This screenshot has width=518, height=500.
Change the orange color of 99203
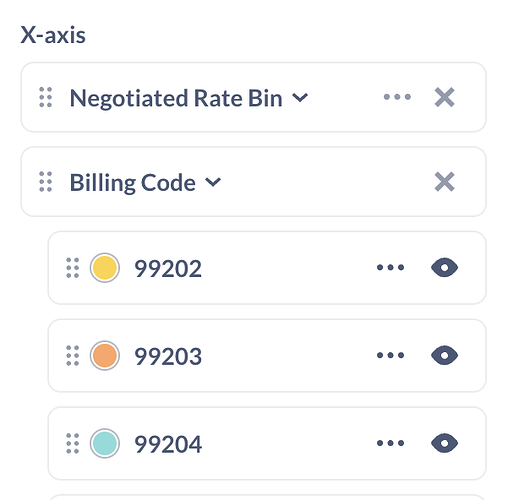pyautogui.click(x=105, y=356)
